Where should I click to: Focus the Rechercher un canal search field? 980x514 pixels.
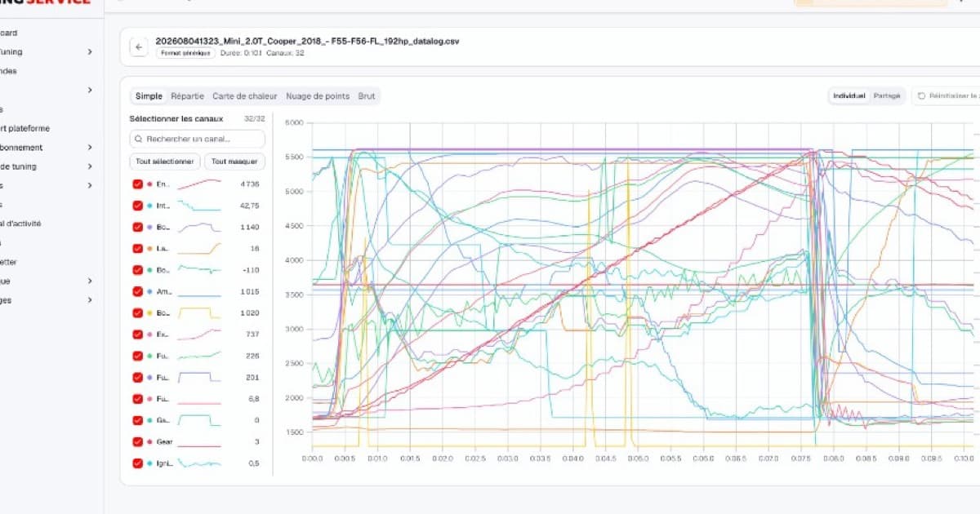(198, 139)
